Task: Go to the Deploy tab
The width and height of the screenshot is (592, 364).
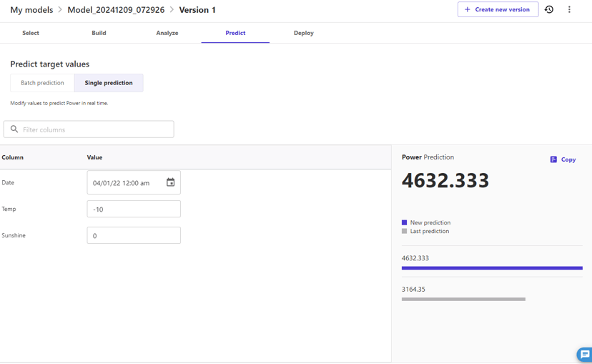Action: point(304,33)
